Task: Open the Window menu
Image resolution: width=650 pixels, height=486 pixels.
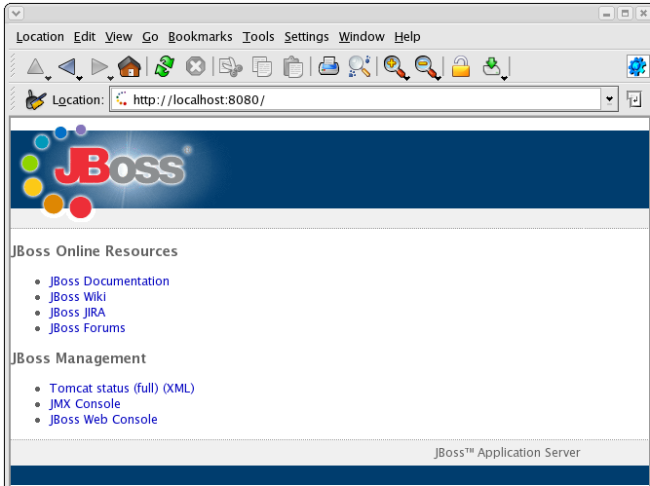Action: click(361, 36)
